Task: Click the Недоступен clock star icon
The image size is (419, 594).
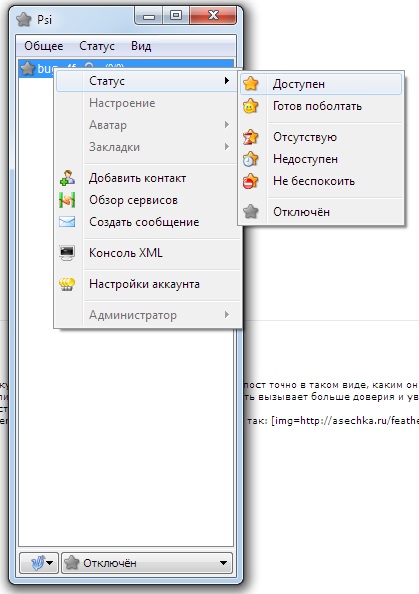Action: [251, 159]
